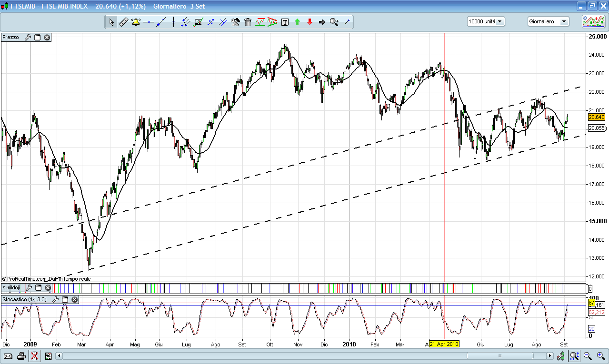Open the Giornaliero timeframe dropdown

pos(548,21)
